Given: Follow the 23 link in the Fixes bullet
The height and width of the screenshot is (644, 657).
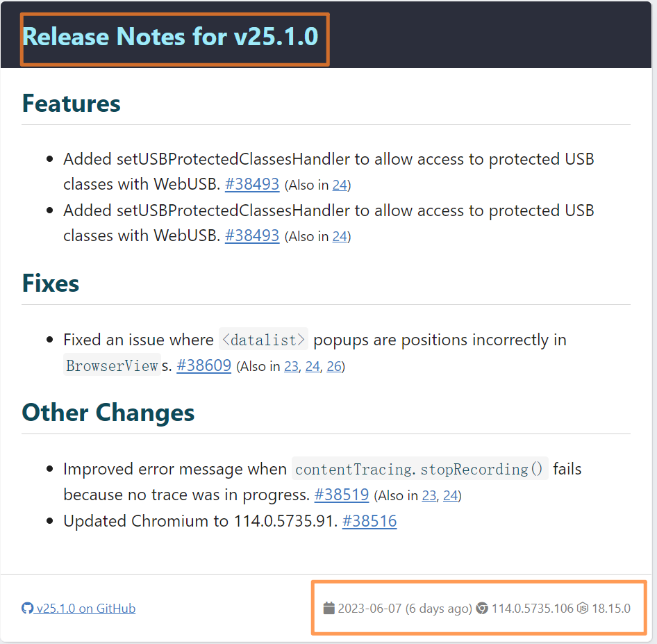Looking at the screenshot, I should click(291, 366).
